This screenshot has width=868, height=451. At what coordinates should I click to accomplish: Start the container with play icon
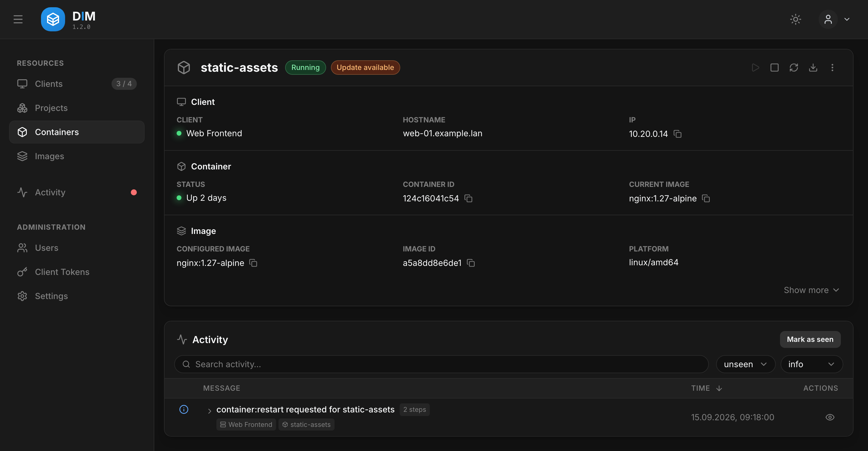pyautogui.click(x=755, y=68)
